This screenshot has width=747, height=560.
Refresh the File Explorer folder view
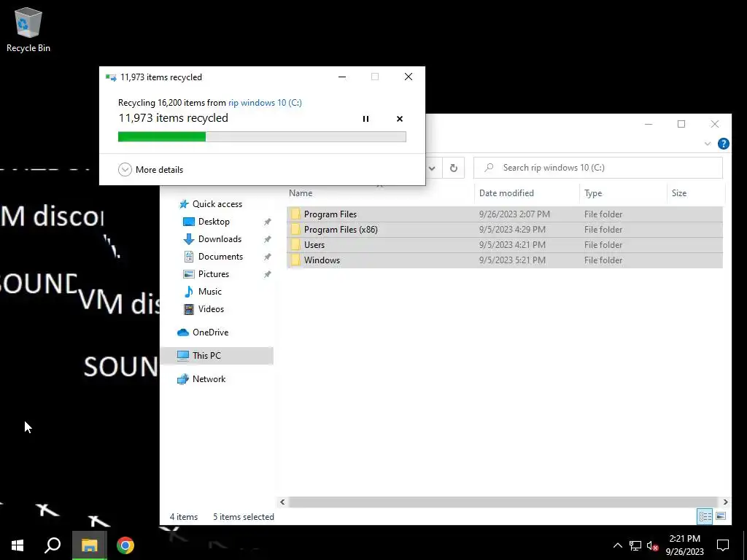coord(454,168)
